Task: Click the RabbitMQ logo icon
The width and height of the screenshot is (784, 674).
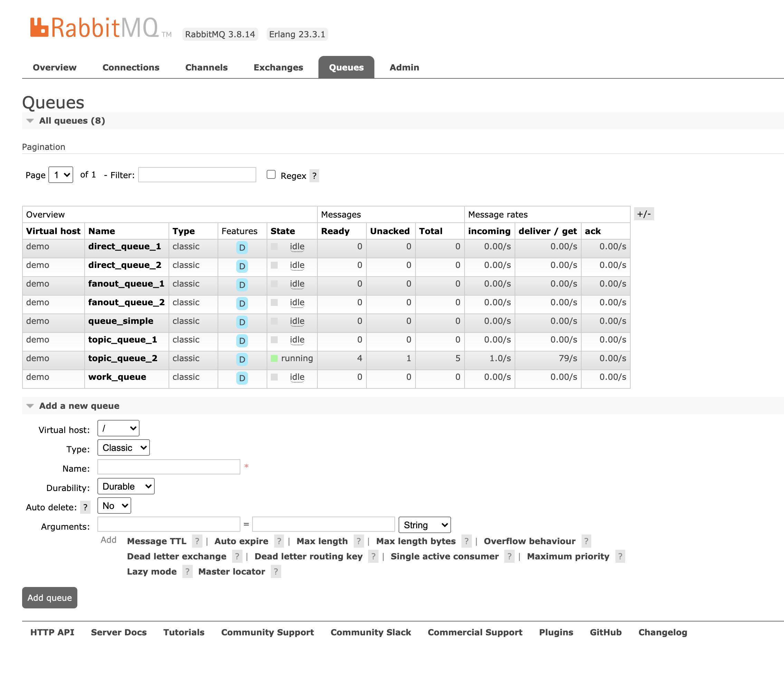Action: (x=39, y=28)
